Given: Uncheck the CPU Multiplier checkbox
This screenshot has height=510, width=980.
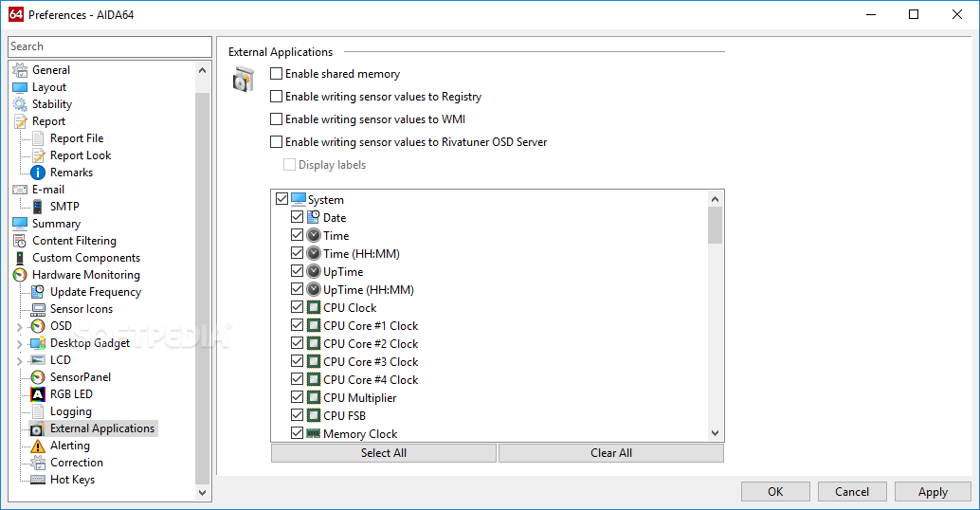Looking at the screenshot, I should click(298, 397).
